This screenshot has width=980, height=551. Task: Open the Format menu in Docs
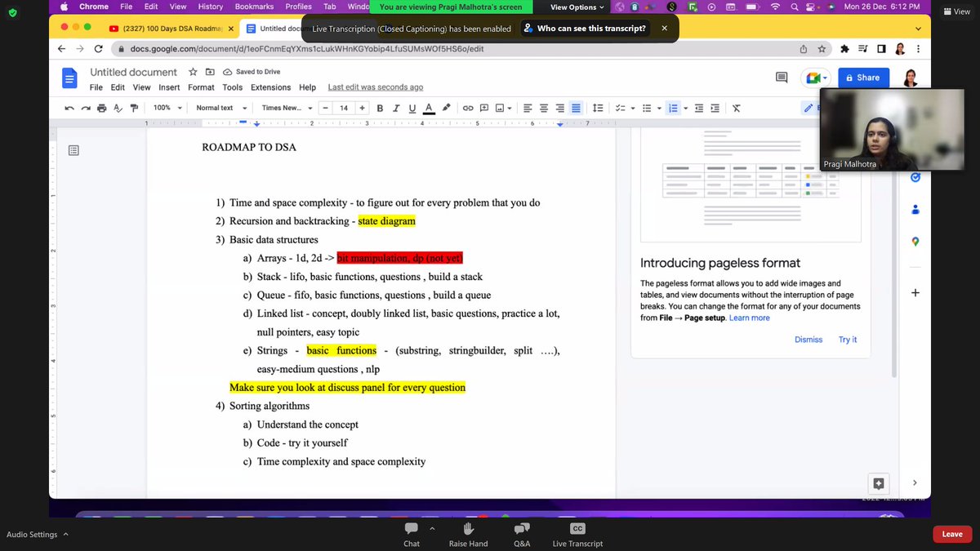[x=201, y=87]
